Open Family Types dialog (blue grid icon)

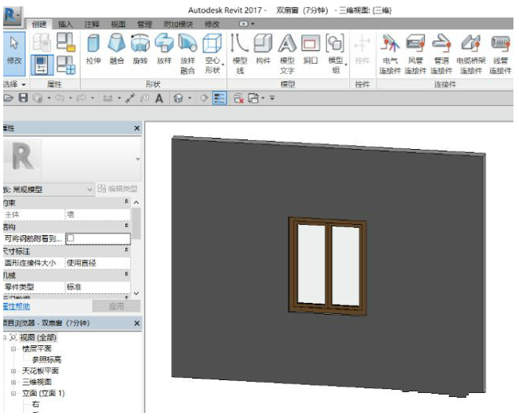(65, 65)
